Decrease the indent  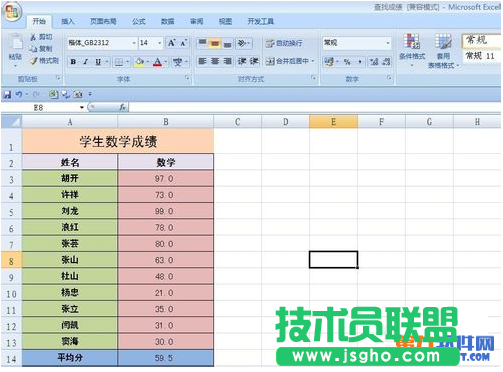[242, 61]
